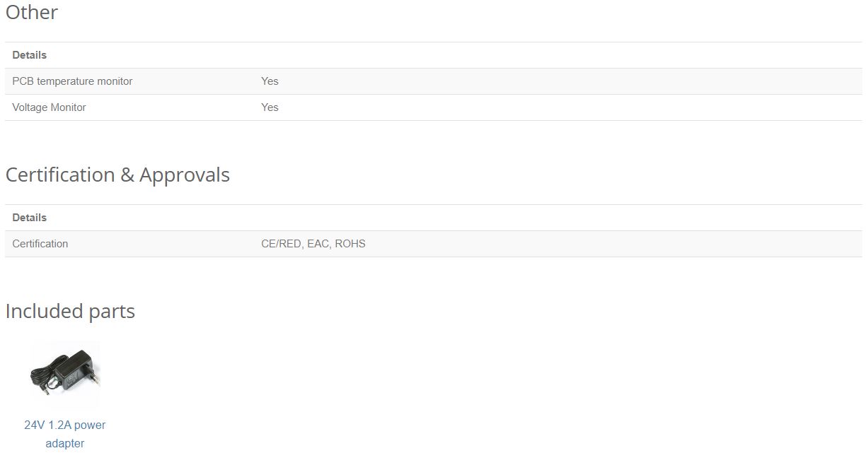Click the Details header in Other table
Viewport: 868px width, 453px height.
[30, 55]
